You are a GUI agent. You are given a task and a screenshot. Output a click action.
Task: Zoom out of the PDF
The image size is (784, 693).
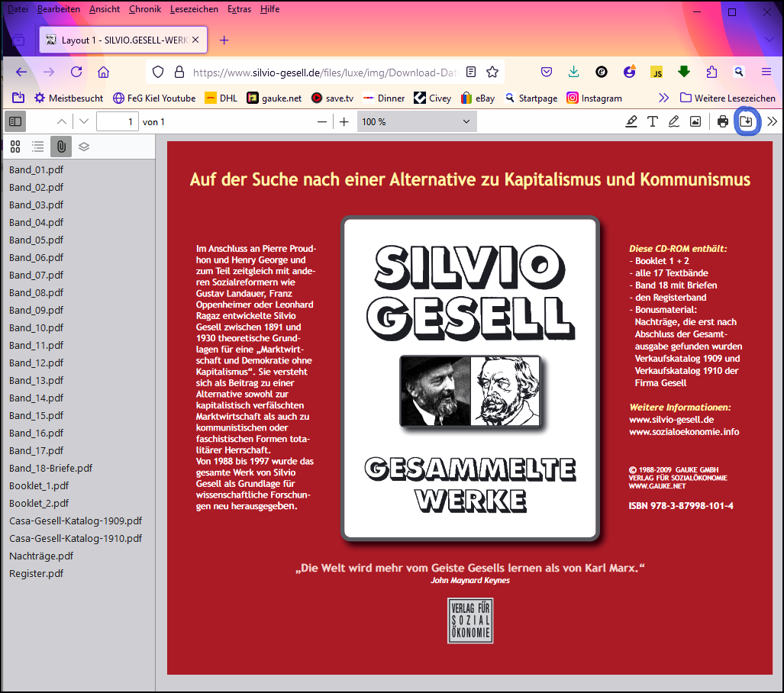322,121
